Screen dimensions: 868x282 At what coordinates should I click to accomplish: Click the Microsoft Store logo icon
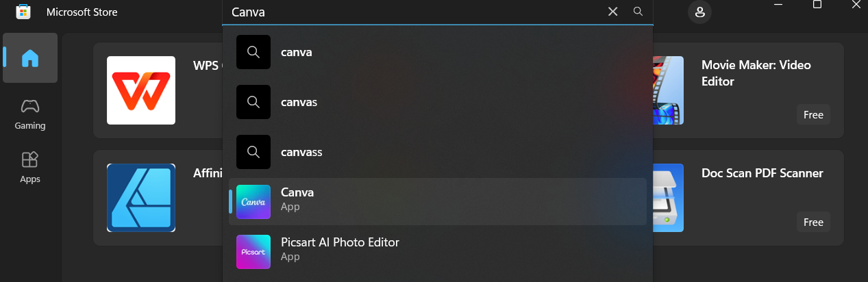[23, 12]
